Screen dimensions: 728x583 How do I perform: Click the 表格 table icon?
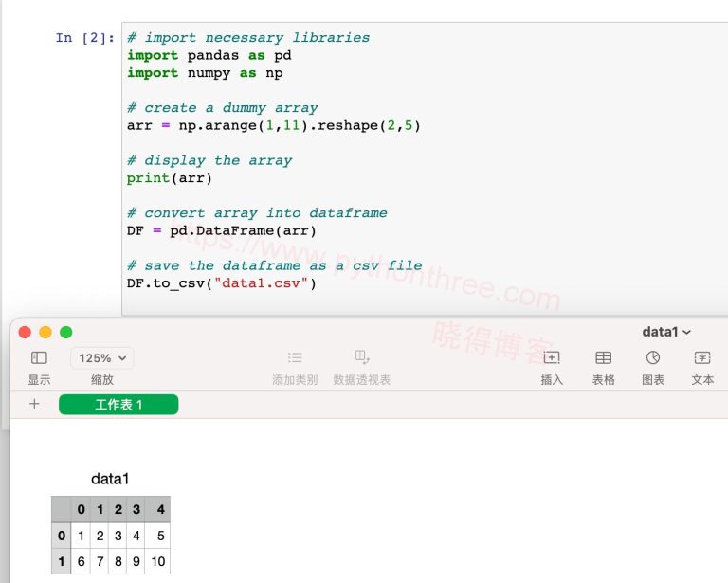coord(603,358)
